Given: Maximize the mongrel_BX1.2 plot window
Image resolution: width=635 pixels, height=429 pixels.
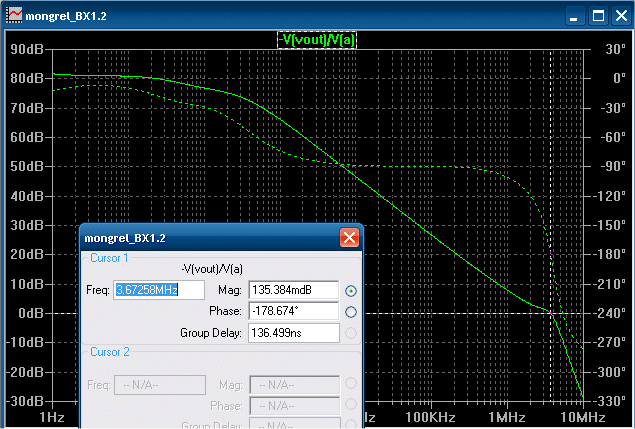Looking at the screenshot, I should click(x=598, y=16).
